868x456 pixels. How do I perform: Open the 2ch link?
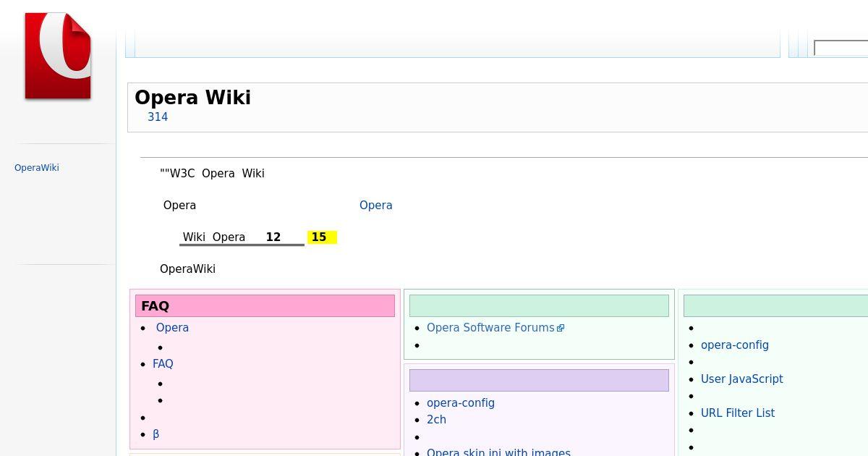click(436, 420)
